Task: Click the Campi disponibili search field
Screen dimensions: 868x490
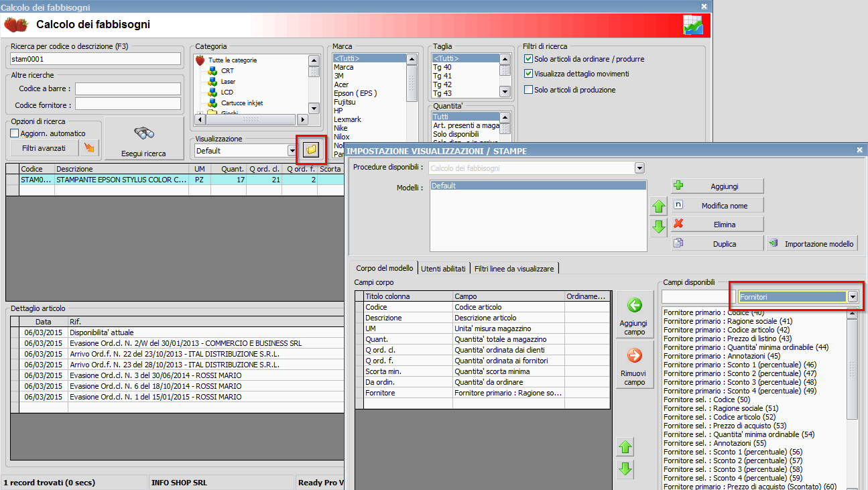Action: (x=698, y=296)
